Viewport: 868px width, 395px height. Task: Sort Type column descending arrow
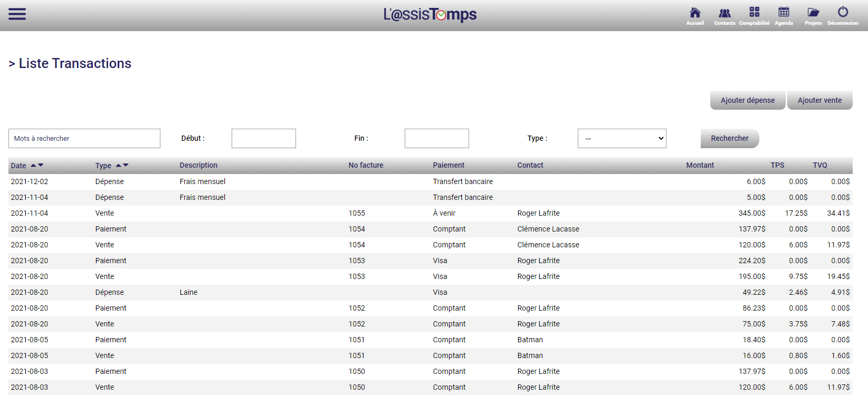[126, 165]
